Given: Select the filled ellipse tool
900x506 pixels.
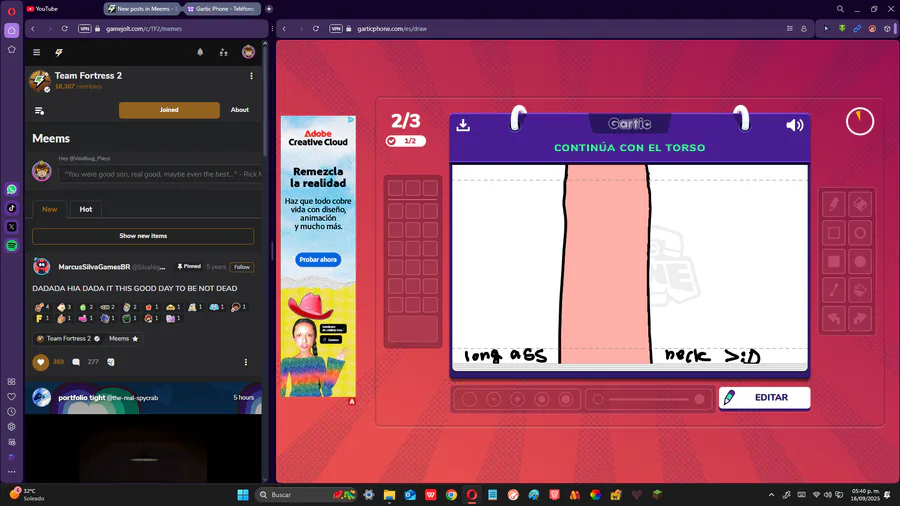Looking at the screenshot, I should pos(860,262).
